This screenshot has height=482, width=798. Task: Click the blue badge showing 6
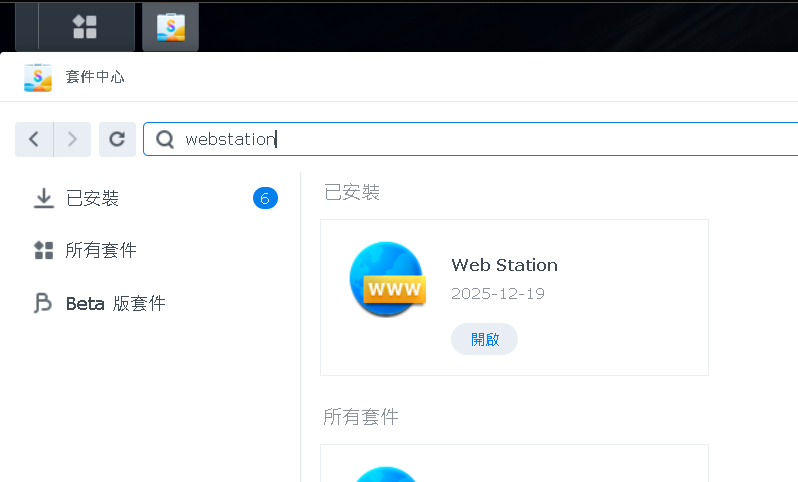click(265, 198)
